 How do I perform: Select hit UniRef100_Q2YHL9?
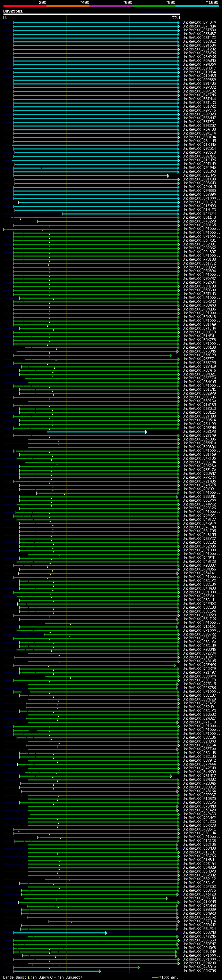[199, 366]
